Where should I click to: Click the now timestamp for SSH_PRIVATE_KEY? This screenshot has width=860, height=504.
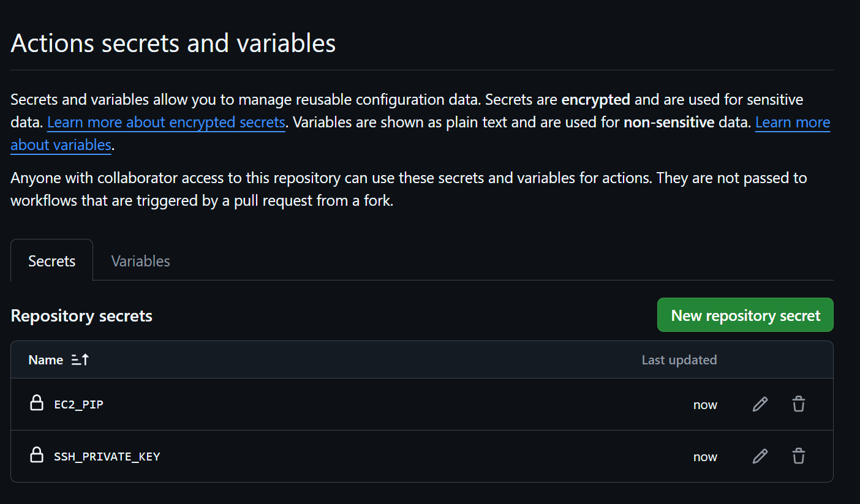pos(705,457)
